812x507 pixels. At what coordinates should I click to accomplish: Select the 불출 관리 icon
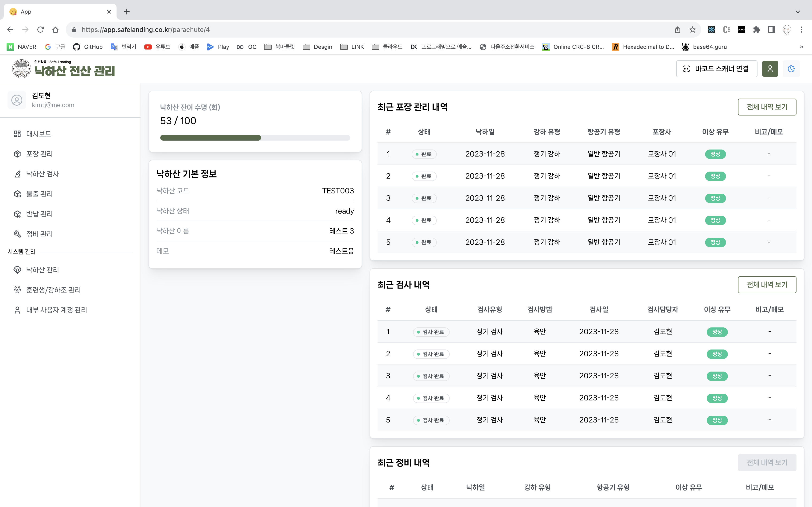(17, 194)
